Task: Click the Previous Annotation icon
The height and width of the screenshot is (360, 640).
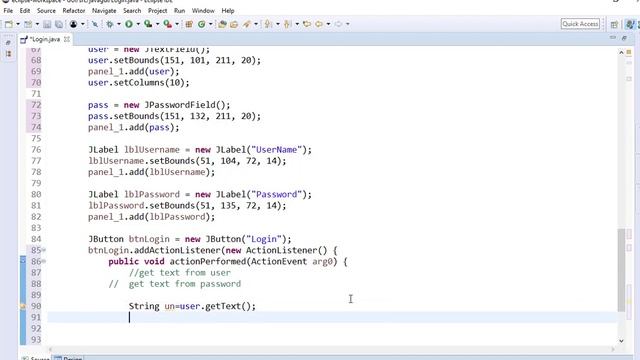Action: 287,24
